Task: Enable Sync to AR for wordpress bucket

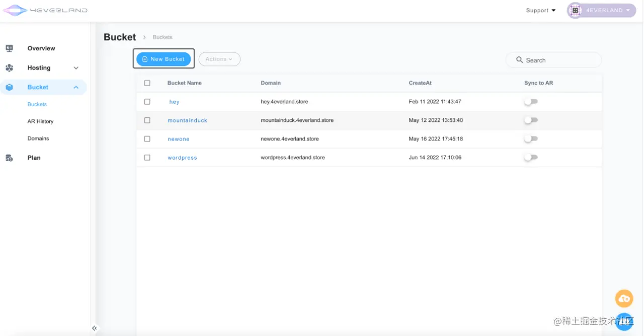Action: pyautogui.click(x=531, y=158)
